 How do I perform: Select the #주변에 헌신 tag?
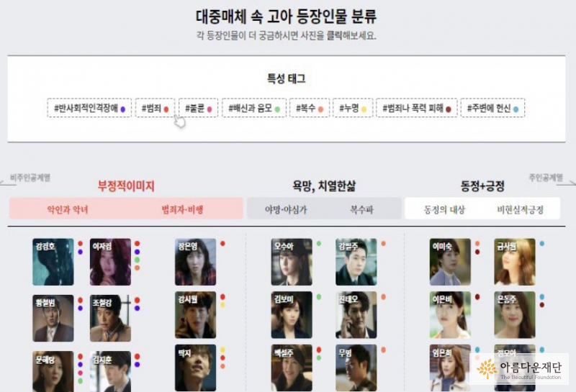492,108
